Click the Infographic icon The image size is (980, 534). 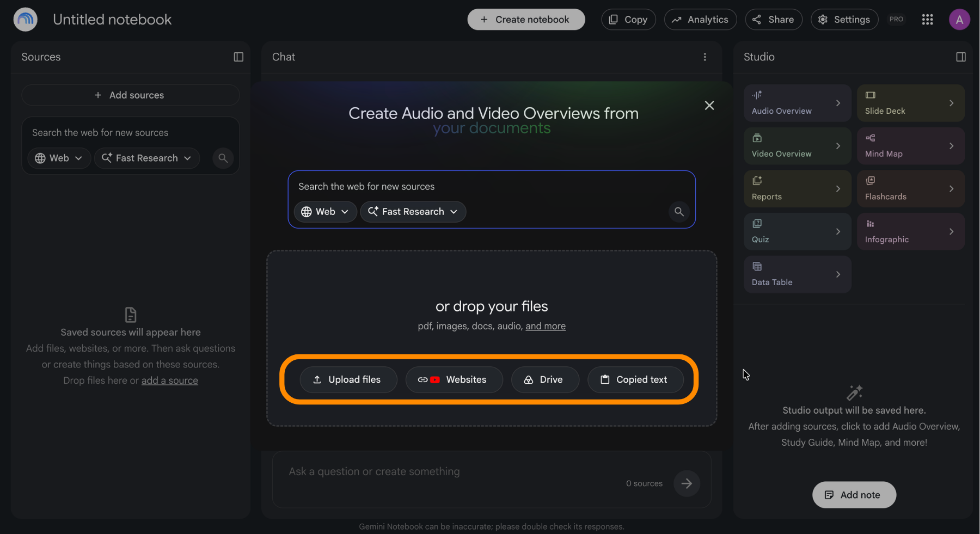point(870,224)
